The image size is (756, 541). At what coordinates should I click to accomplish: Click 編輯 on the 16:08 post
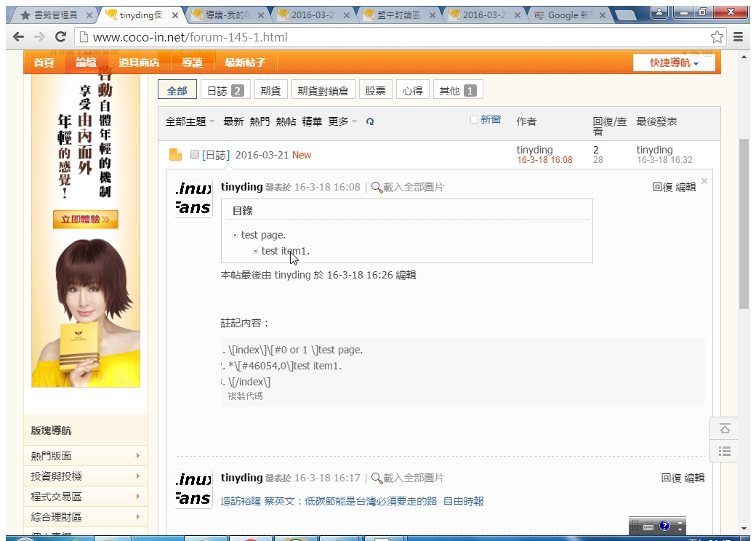[x=685, y=187]
